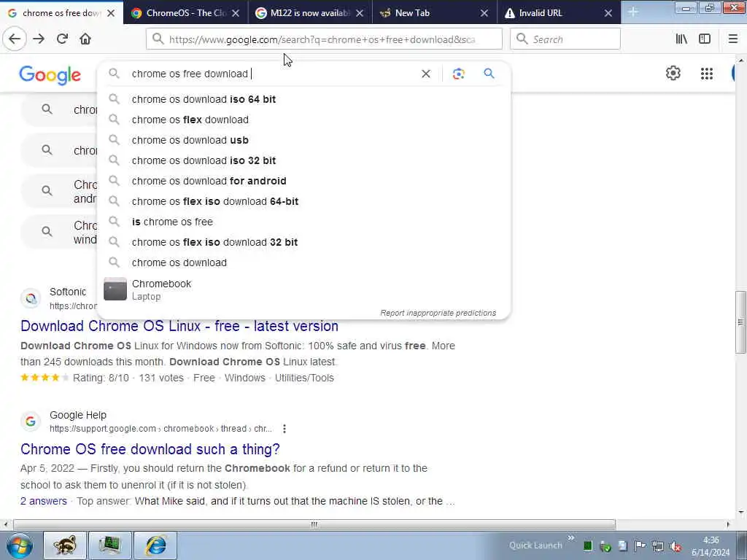Screen dimensions: 747x560
Task: Click the Google logo
Action: (50, 75)
